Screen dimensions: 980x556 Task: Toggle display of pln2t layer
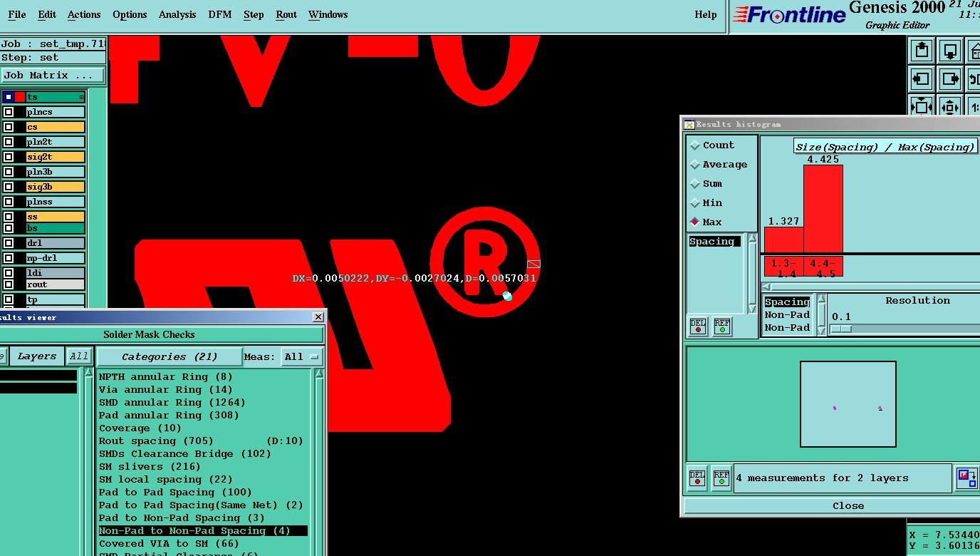coord(9,142)
